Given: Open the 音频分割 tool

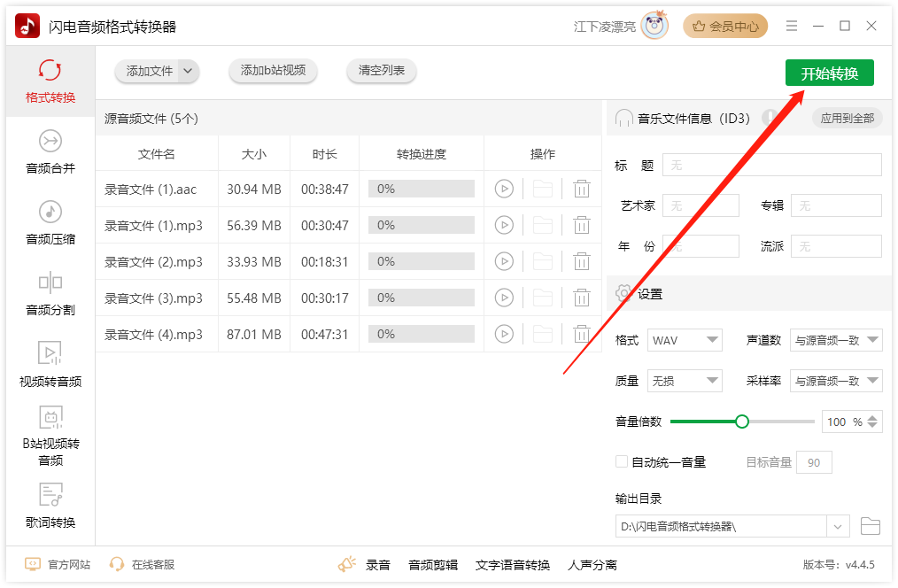Looking at the screenshot, I should tap(50, 292).
